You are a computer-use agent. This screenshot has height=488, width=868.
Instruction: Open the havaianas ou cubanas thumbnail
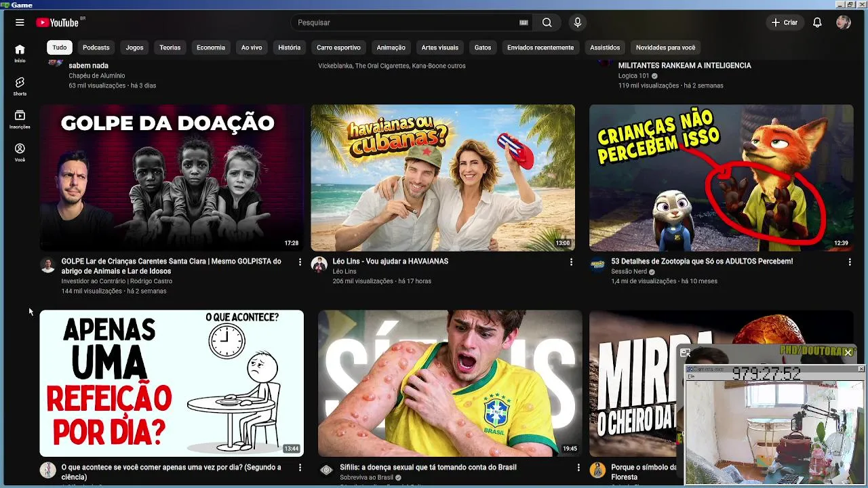click(443, 178)
